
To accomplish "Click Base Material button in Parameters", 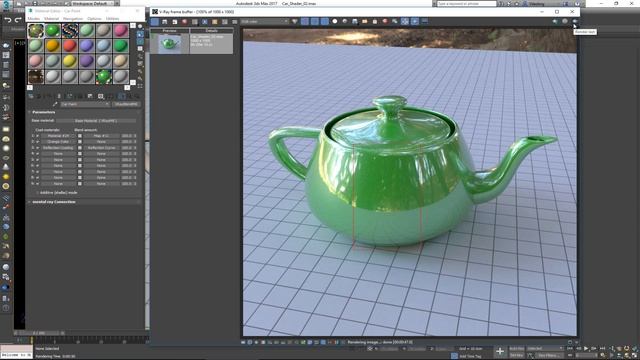I will pyautogui.click(x=96, y=121).
